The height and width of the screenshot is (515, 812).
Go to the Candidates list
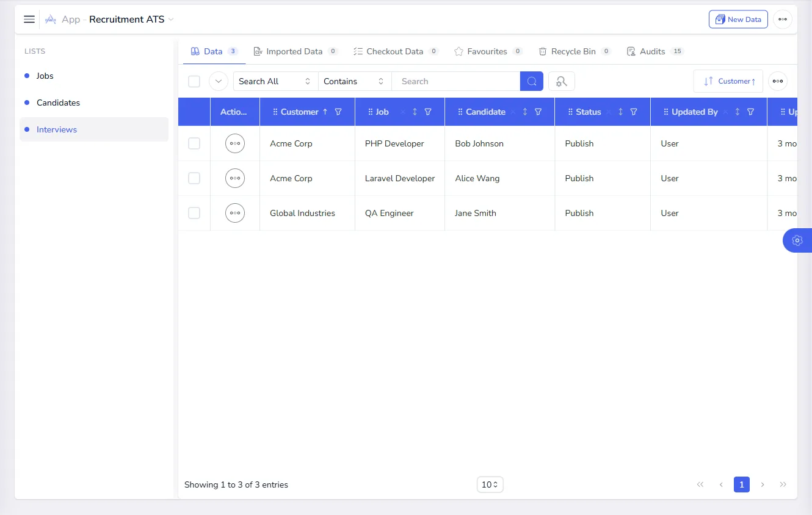coord(94,103)
